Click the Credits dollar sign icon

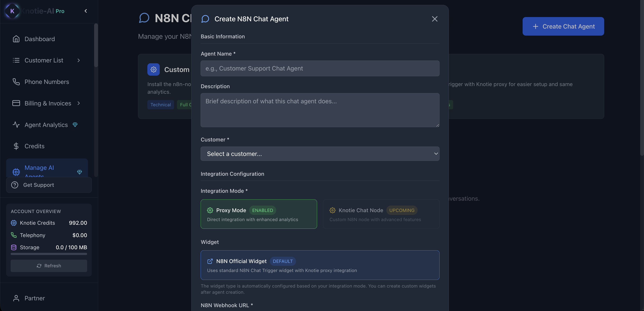point(16,146)
